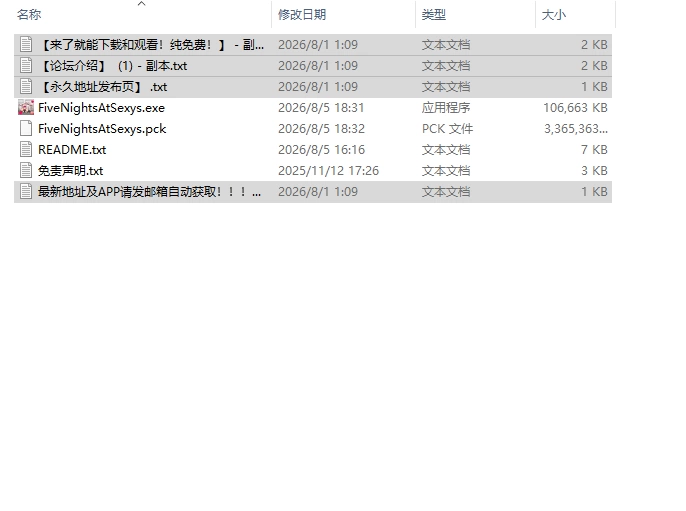
Task: Click the date 2026/8/5 16:16 of README.txt
Action: pos(321,150)
